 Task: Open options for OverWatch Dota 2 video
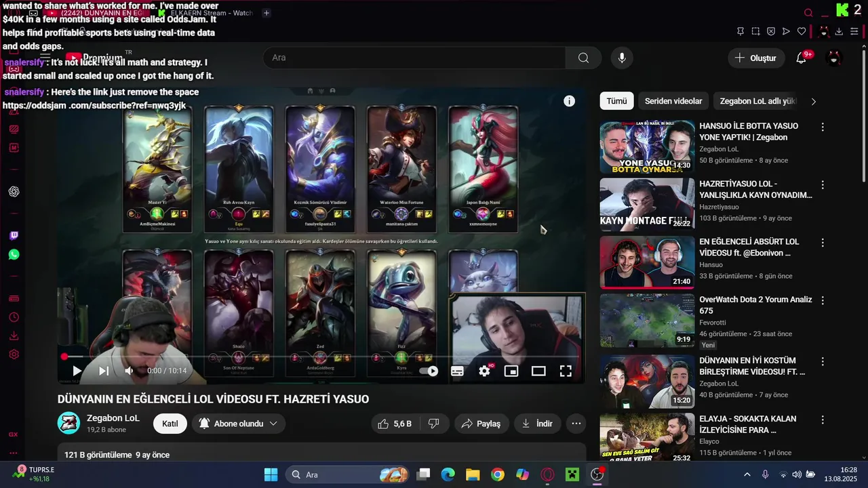coord(823,300)
